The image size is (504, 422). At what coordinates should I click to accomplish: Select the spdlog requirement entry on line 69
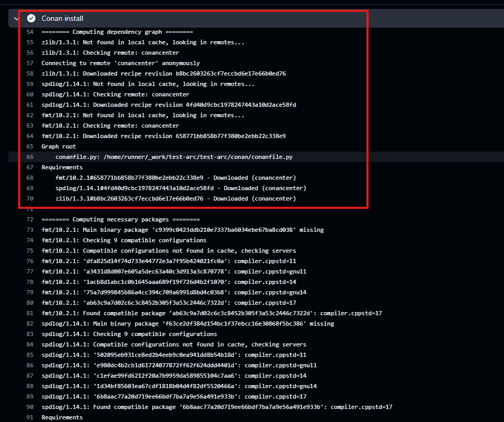180,188
